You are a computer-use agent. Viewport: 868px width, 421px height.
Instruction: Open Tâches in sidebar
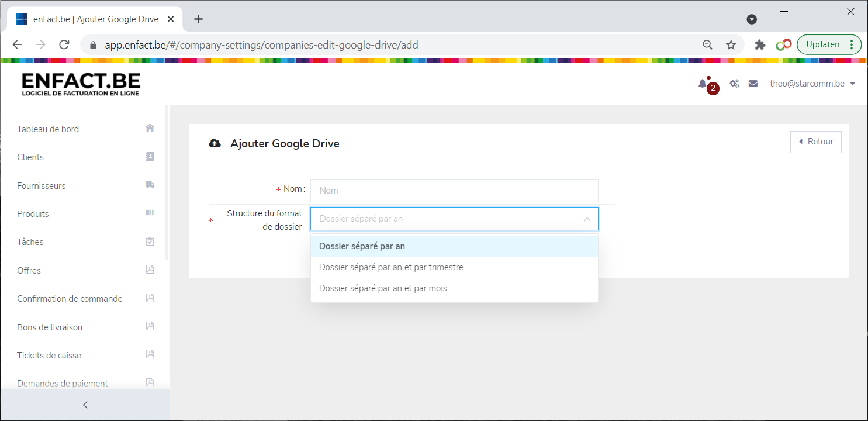pyautogui.click(x=30, y=242)
